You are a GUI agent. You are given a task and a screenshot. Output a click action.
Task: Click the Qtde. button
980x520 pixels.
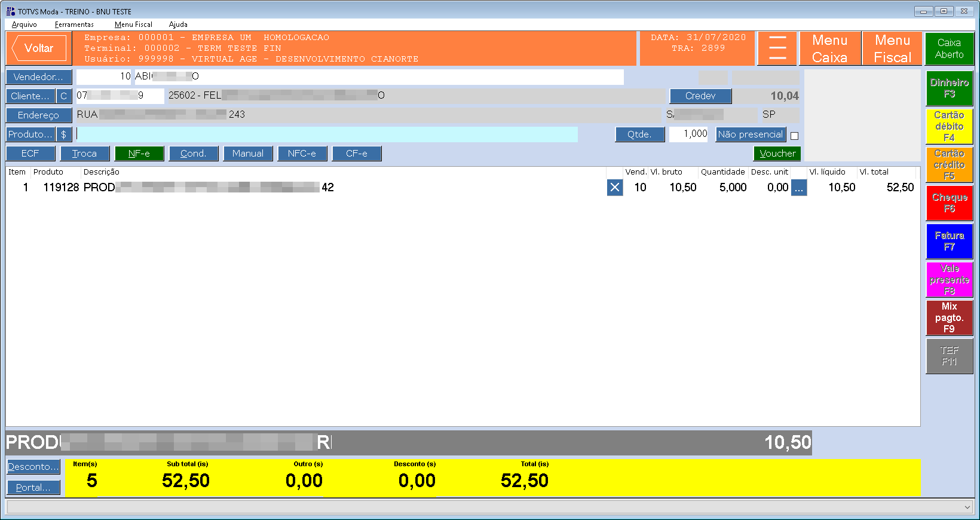pos(640,134)
